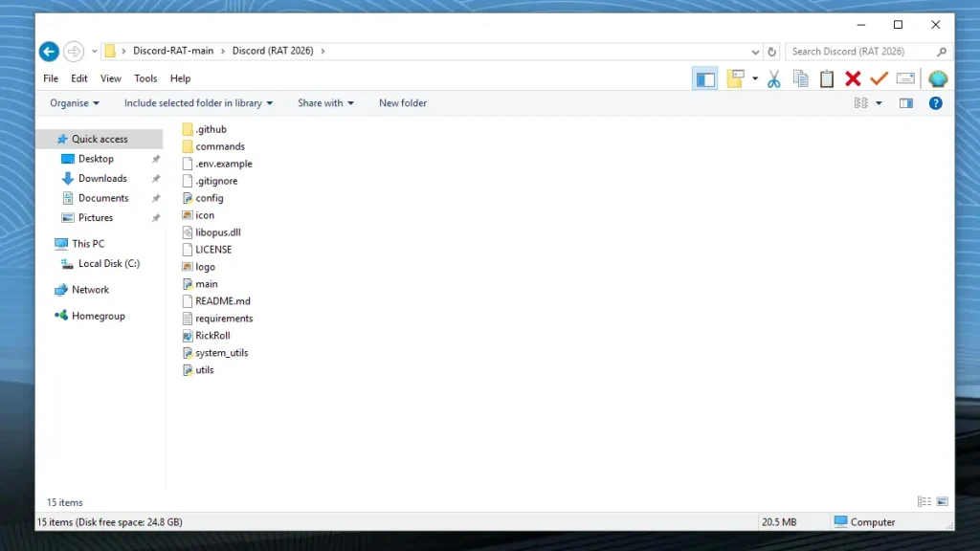Click the Copy icon in the toolbar
This screenshot has width=980, height=551.
(800, 78)
